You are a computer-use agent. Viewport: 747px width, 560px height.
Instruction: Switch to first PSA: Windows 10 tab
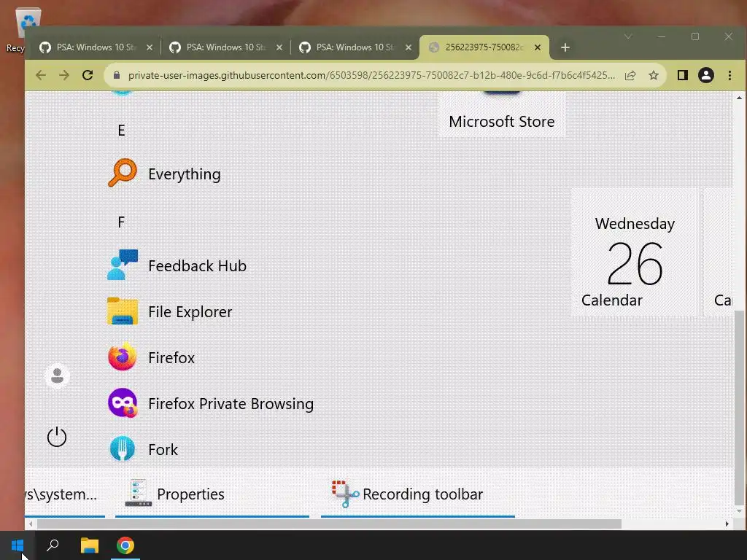tap(96, 47)
